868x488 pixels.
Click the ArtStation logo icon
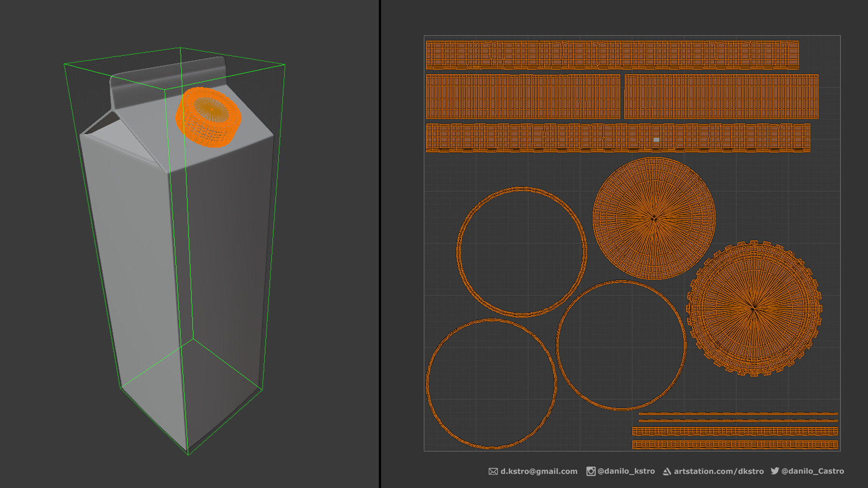(x=667, y=472)
